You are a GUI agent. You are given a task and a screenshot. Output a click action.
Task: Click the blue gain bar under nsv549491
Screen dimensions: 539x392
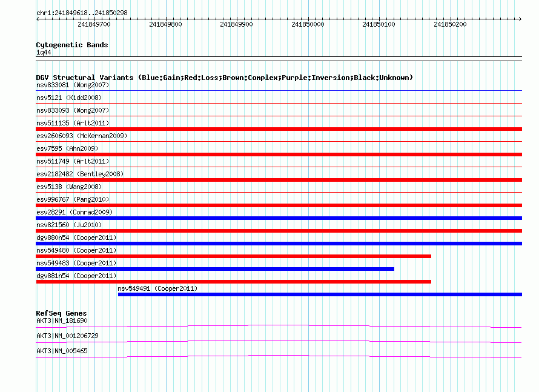(320, 294)
